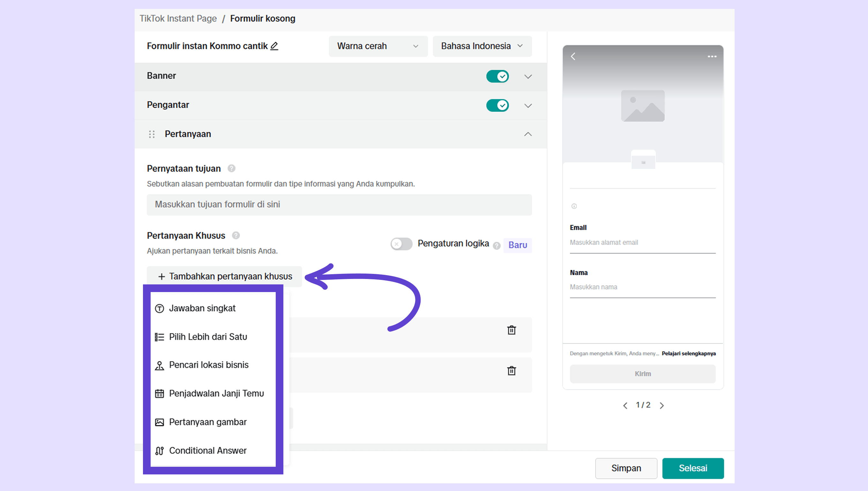Open the Warna cerah theme dropdown
The height and width of the screenshot is (491, 868).
coord(378,46)
